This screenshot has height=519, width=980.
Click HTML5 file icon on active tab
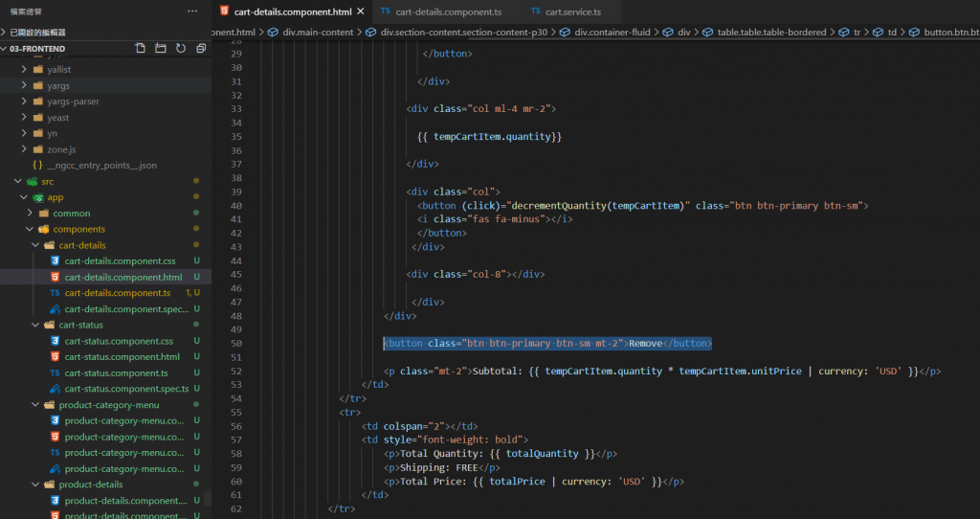pos(224,11)
